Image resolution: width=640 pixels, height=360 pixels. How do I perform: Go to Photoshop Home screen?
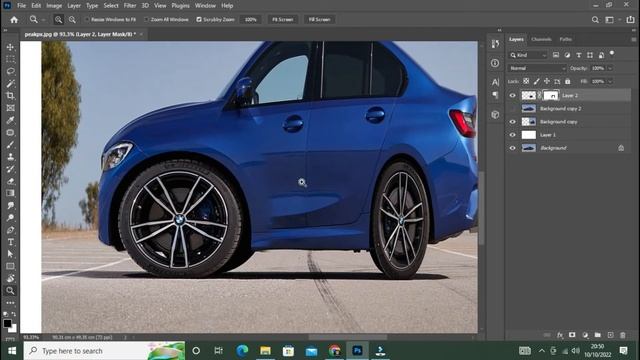tap(14, 20)
